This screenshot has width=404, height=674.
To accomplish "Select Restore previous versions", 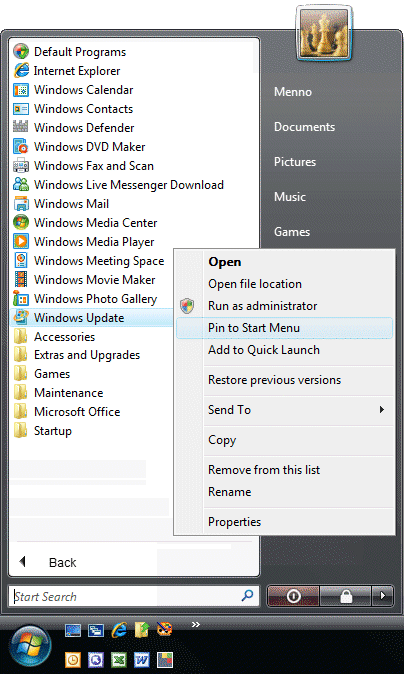I will [x=284, y=380].
